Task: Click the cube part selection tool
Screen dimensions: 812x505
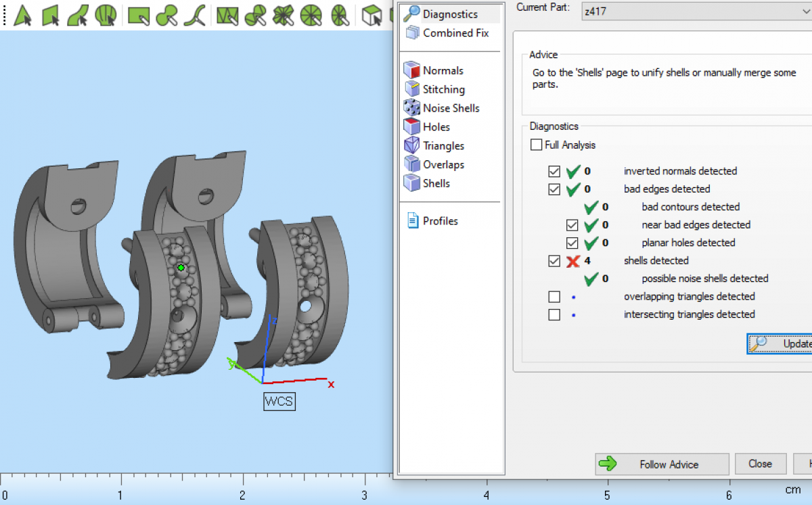Action: coord(371,14)
